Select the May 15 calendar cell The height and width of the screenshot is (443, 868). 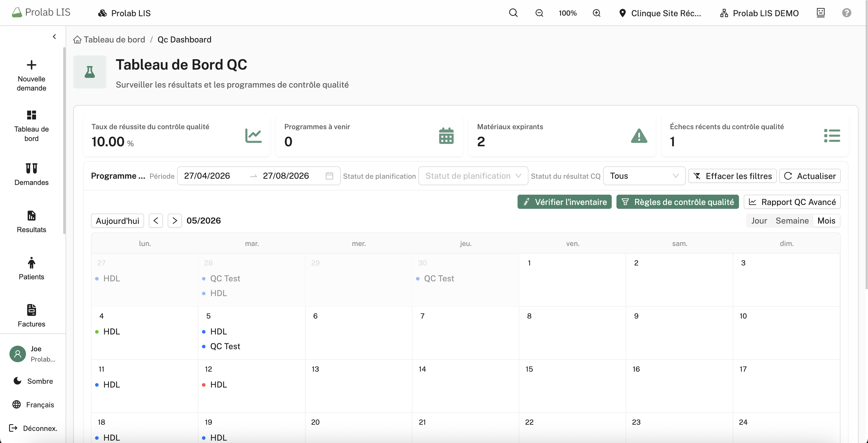click(x=572, y=386)
